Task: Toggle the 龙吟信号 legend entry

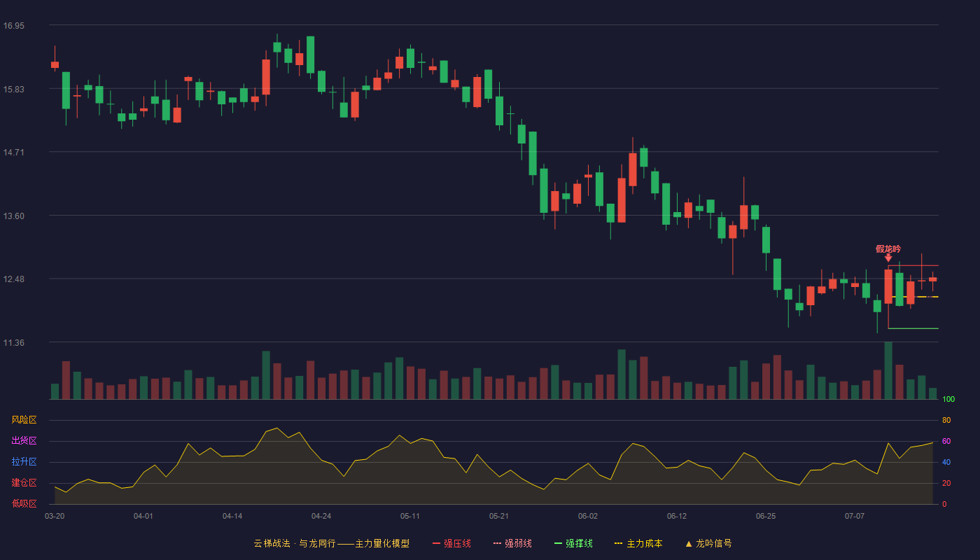Action: (x=708, y=543)
